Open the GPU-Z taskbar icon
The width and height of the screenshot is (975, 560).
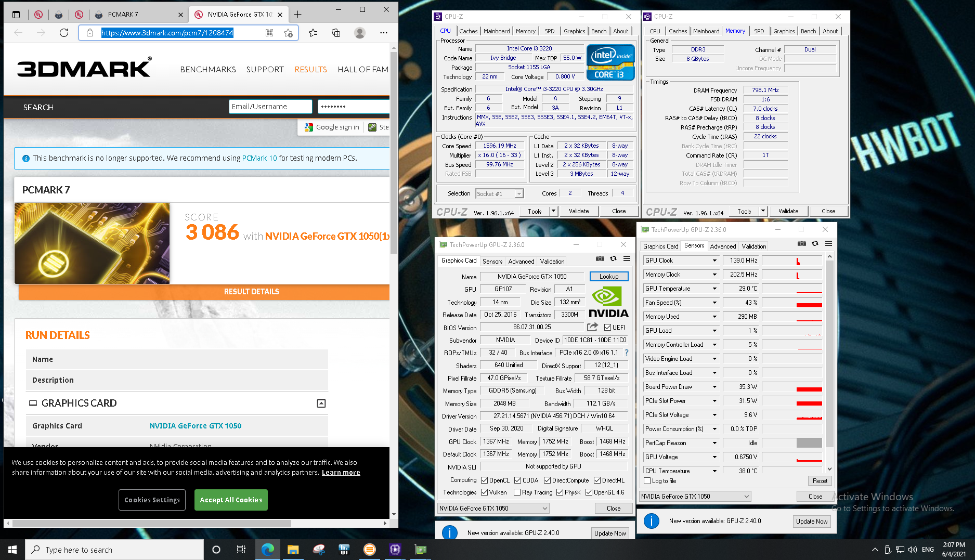click(x=420, y=550)
